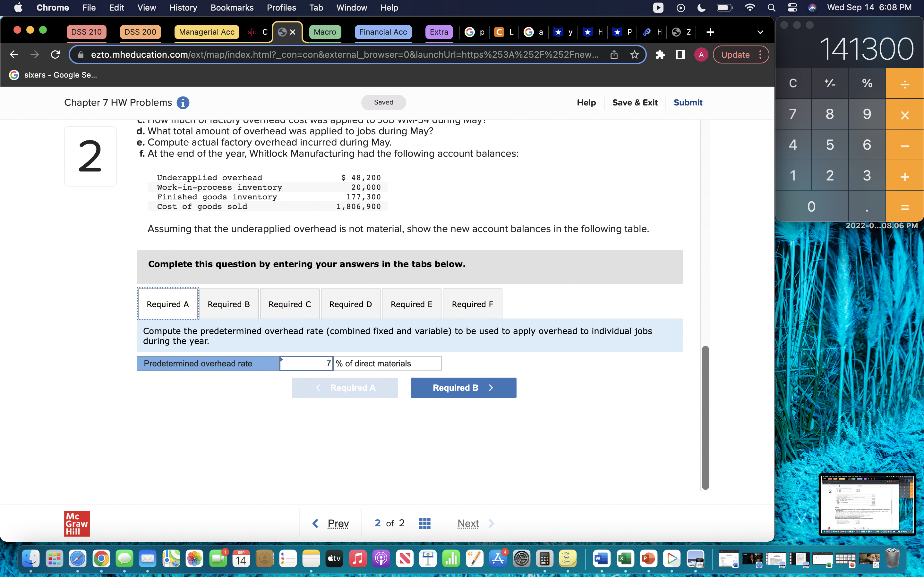Toggle macOS Control Center in menu bar
This screenshot has height=577, width=924.
pyautogui.click(x=792, y=8)
